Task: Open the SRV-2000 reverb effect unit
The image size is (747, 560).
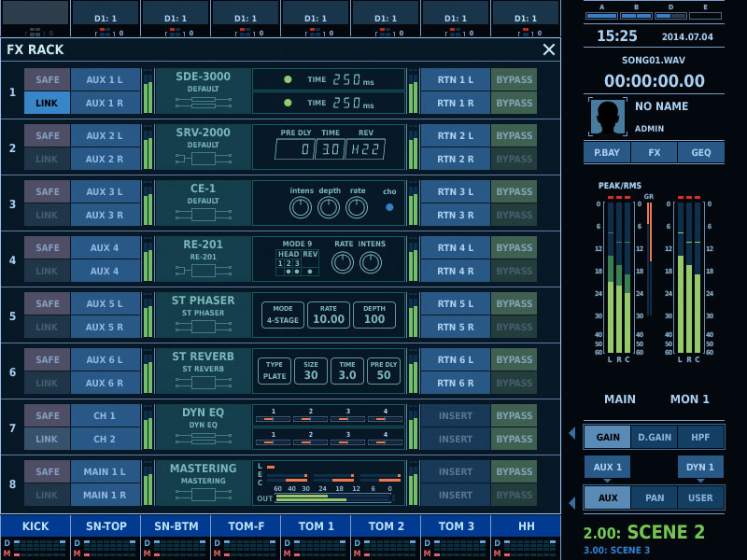Action: pyautogui.click(x=203, y=147)
